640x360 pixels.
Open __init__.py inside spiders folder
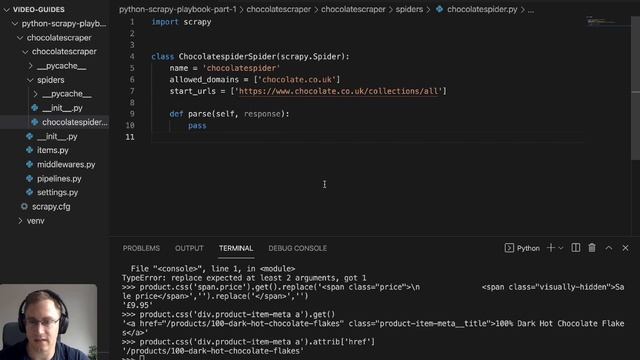point(62,108)
